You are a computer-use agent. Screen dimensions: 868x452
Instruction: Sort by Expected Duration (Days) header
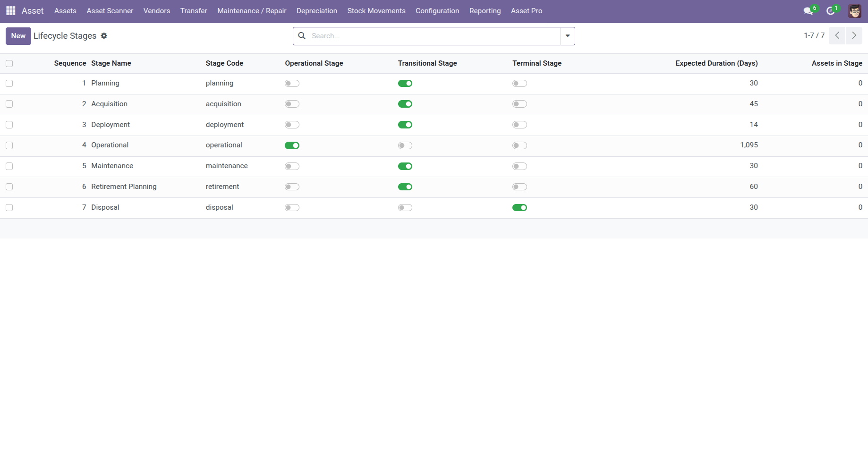pos(716,63)
